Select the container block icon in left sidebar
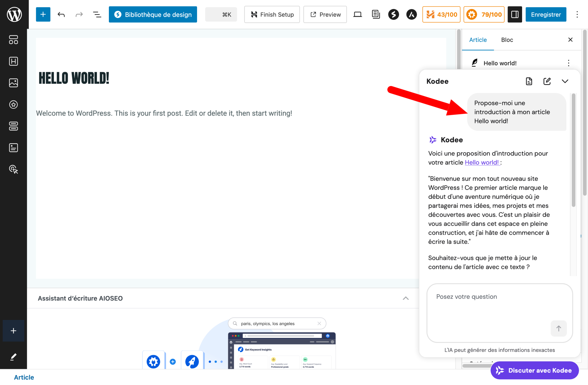The height and width of the screenshot is (385, 588). point(13,40)
